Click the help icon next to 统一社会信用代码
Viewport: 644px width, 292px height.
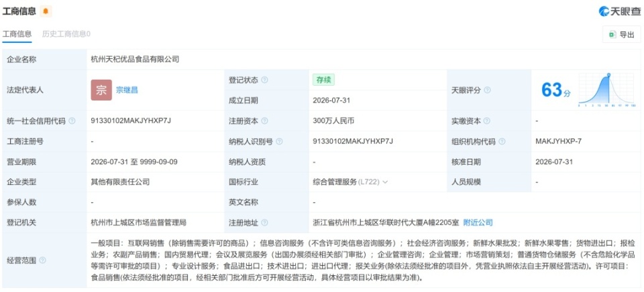click(72, 121)
